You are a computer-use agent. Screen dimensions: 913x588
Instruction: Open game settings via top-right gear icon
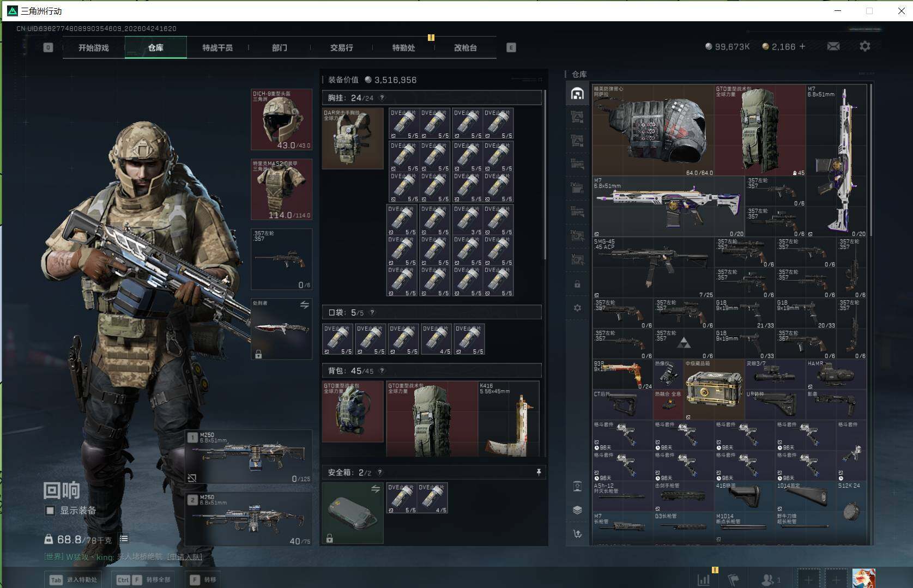(x=865, y=47)
